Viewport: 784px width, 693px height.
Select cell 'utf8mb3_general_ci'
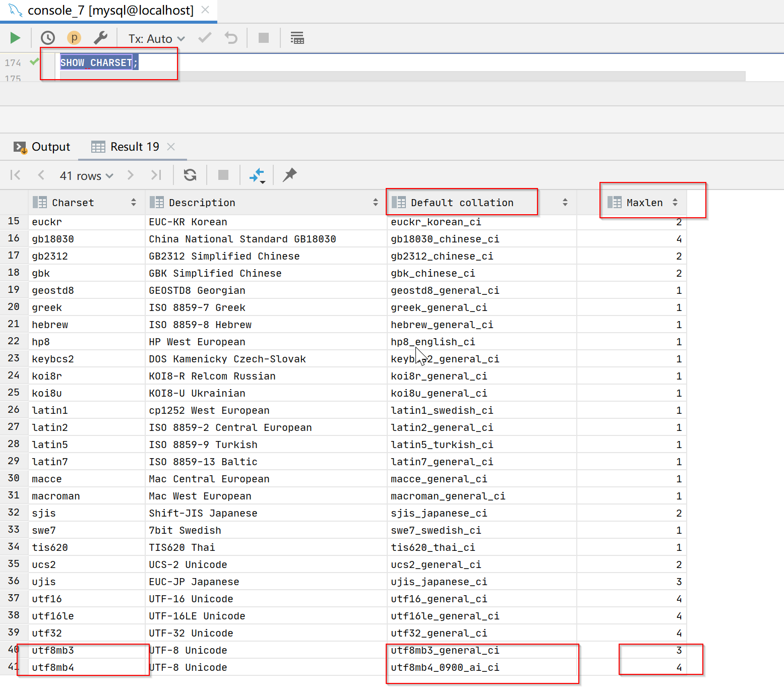point(481,650)
